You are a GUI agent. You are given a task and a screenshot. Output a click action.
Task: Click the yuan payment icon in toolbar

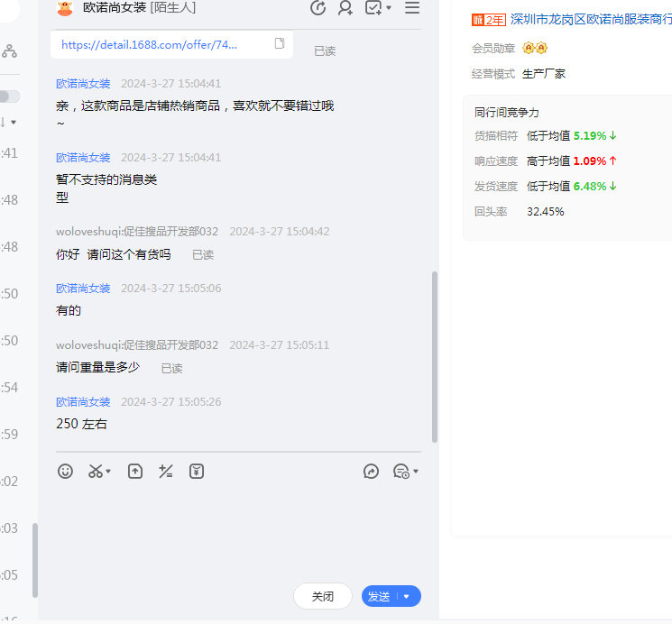coord(197,471)
